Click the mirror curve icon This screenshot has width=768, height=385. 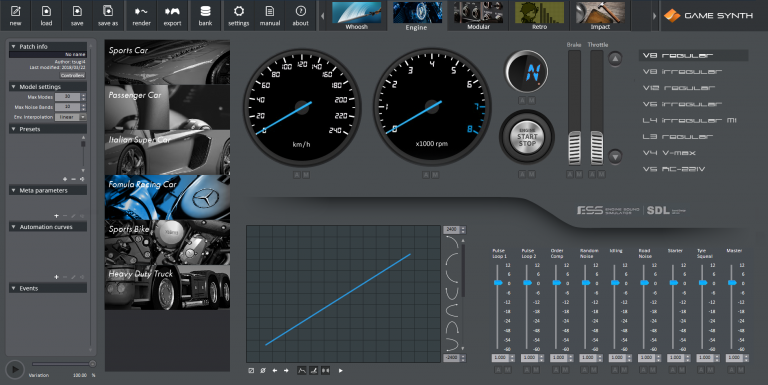326,371
